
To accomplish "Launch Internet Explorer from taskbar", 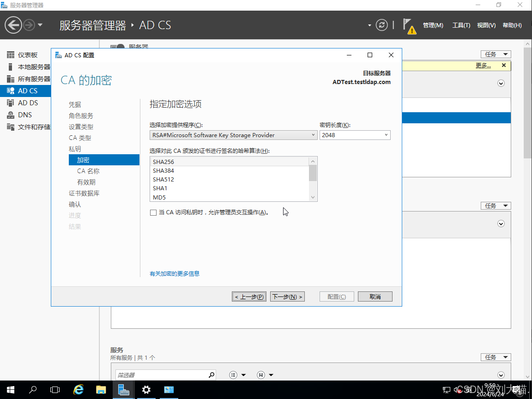I will point(79,390).
